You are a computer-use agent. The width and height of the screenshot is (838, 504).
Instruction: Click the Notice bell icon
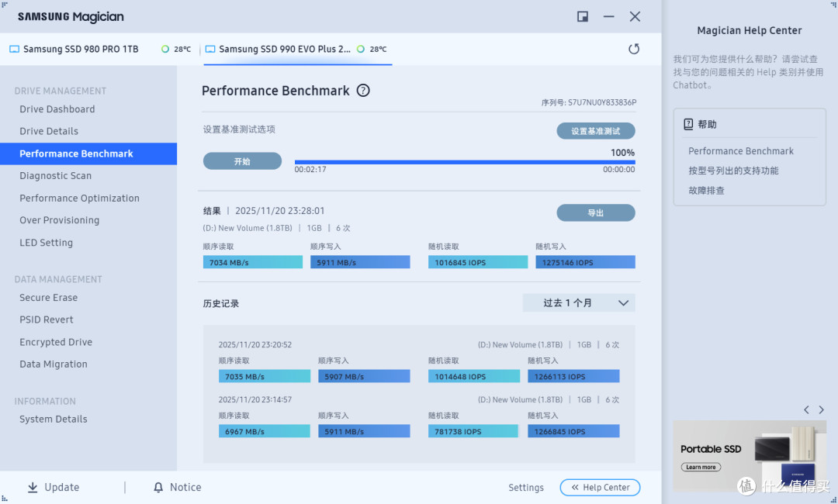click(158, 487)
